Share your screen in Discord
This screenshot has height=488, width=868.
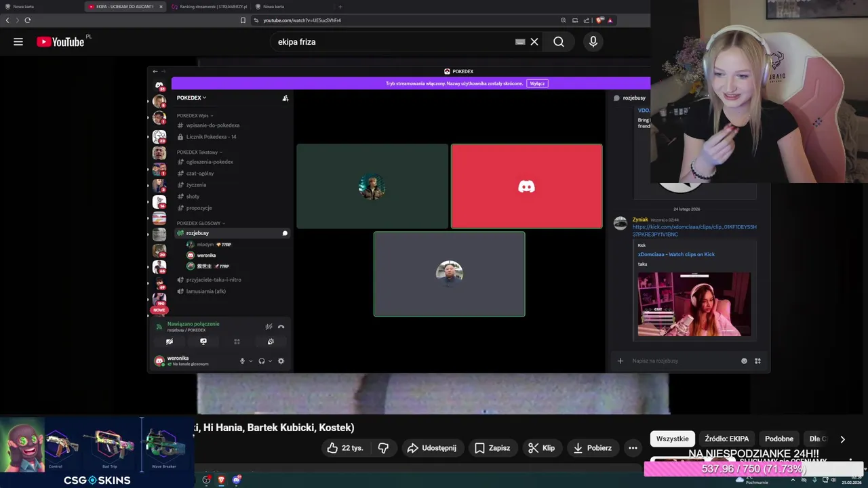(x=203, y=342)
